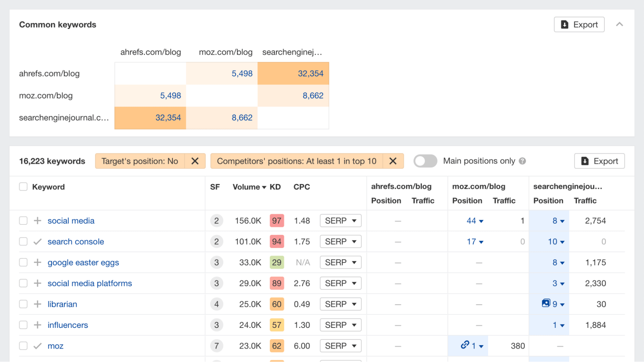
Task: Open the SERP dropdown for "social media"
Action: click(x=340, y=220)
